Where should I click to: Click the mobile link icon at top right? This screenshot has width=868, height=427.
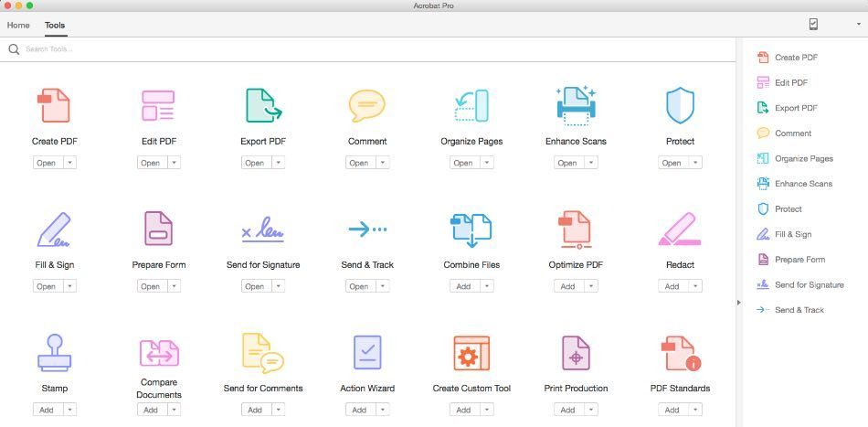coord(813,25)
